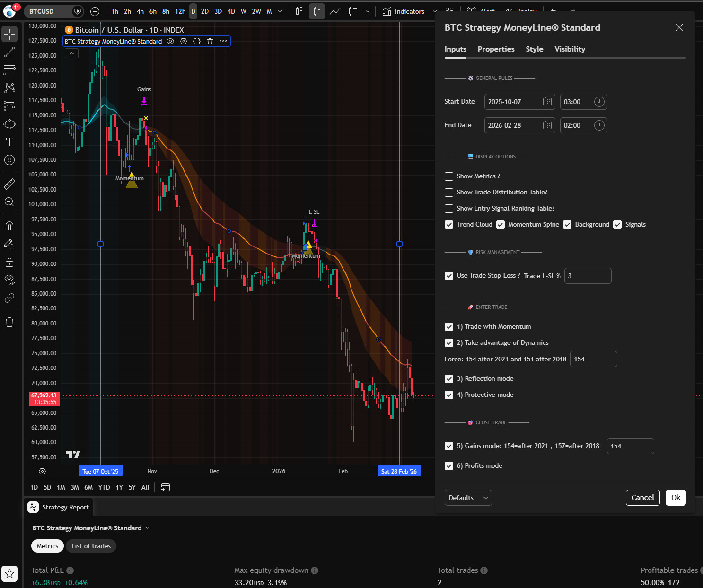
Task: Open the Start Date calendar picker
Action: click(547, 102)
